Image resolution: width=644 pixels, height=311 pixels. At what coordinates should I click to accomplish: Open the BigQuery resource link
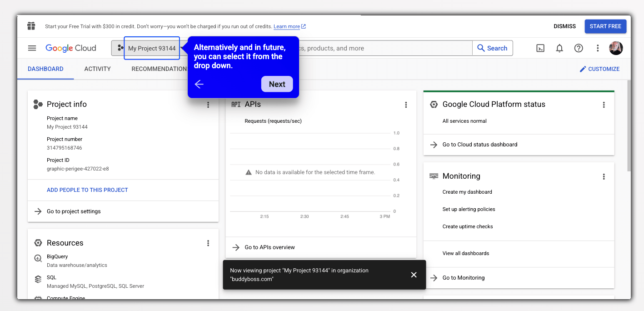point(57,257)
